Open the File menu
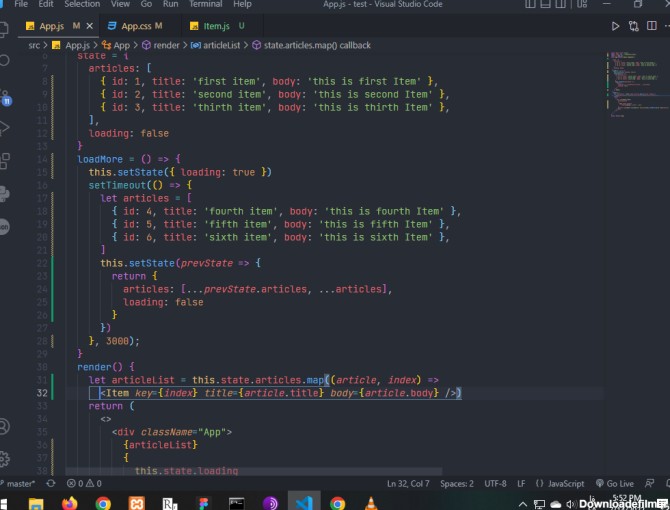Image resolution: width=670 pixels, height=510 pixels. tap(21, 4)
